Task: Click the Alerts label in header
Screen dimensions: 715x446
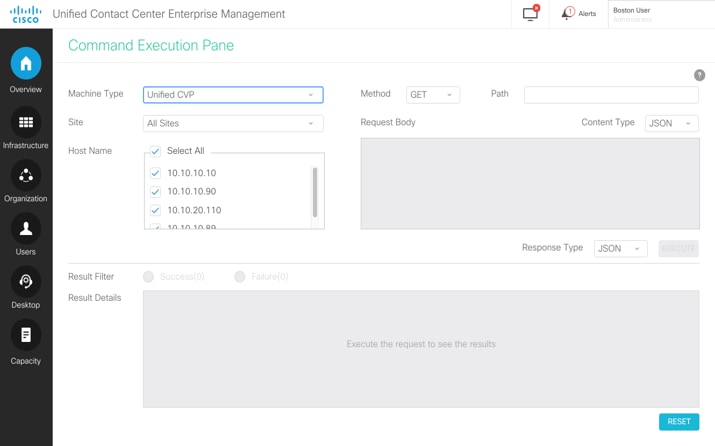Action: point(587,14)
